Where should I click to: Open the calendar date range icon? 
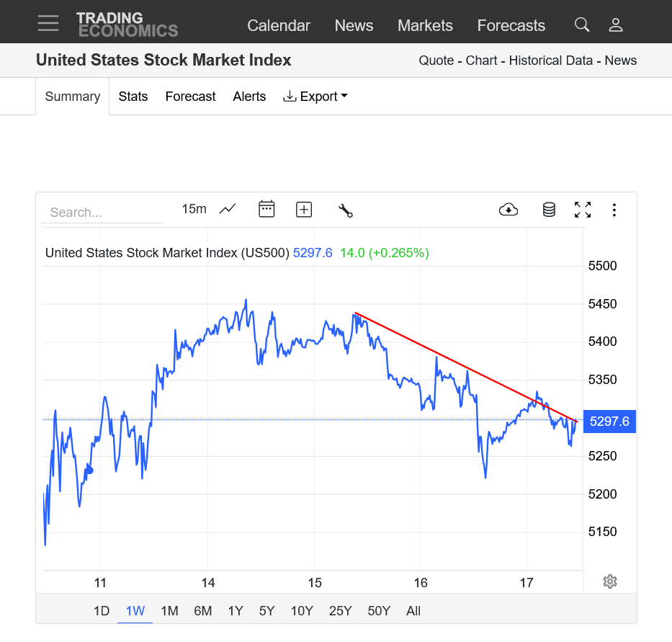[x=266, y=209]
